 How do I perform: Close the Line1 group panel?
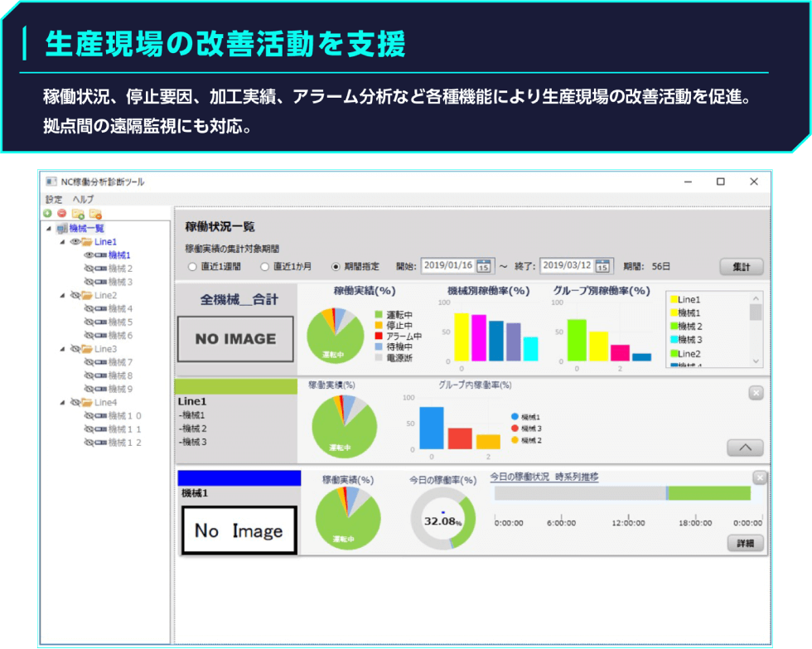756,393
